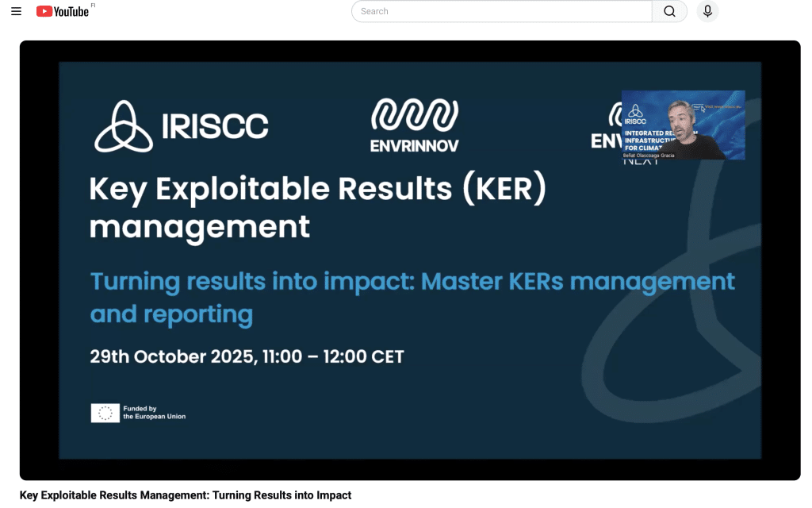
Task: Click the word 'management' in slide heading
Action: point(199,227)
